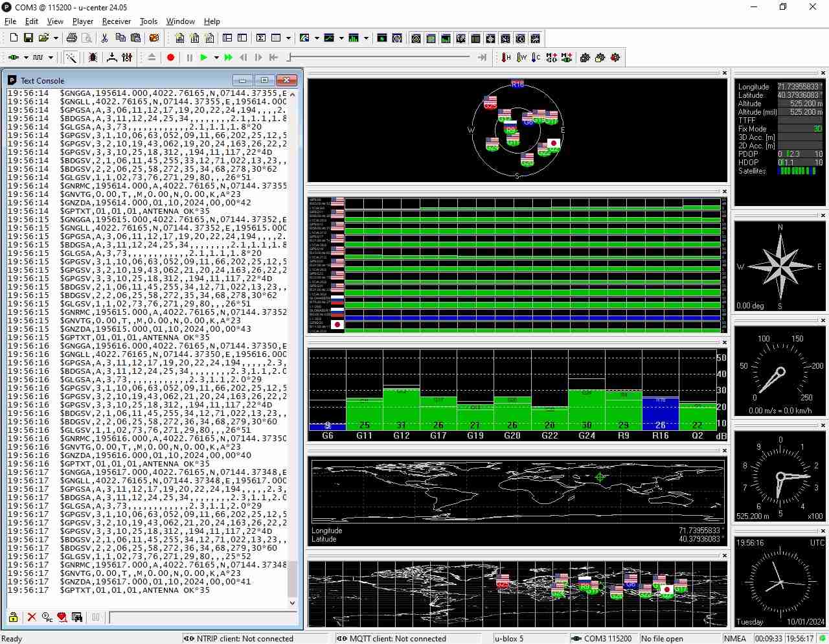This screenshot has width=829, height=644.
Task: Click the Print icon in toolbar
Action: (x=72, y=38)
